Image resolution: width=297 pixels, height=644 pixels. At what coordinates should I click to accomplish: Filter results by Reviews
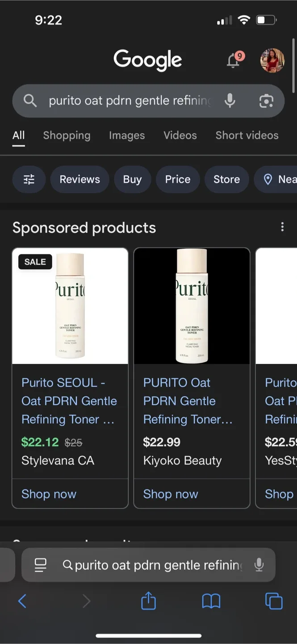pos(79,179)
